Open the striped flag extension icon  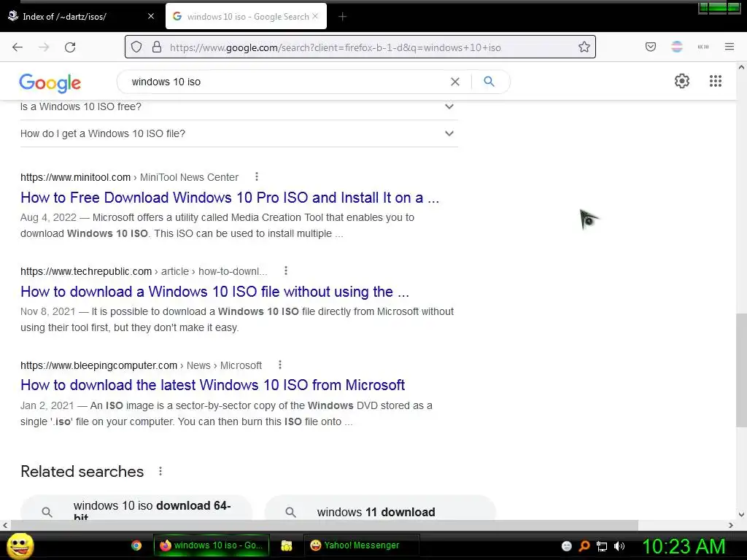click(x=677, y=47)
